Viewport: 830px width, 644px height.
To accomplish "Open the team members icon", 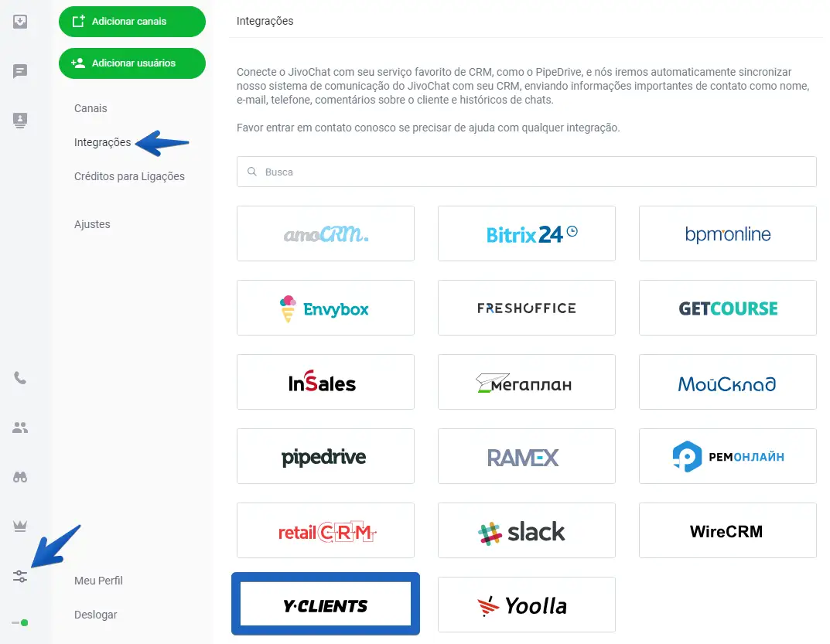I will (x=20, y=428).
